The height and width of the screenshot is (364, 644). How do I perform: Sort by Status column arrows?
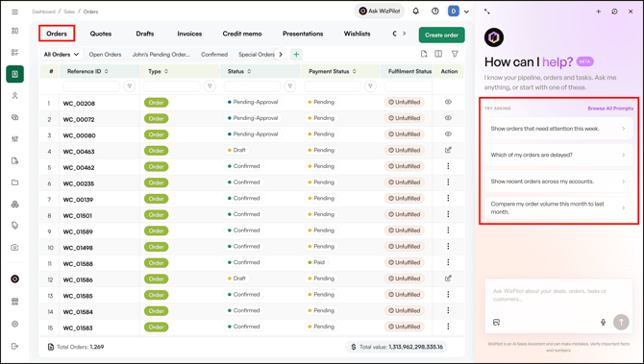click(x=249, y=71)
